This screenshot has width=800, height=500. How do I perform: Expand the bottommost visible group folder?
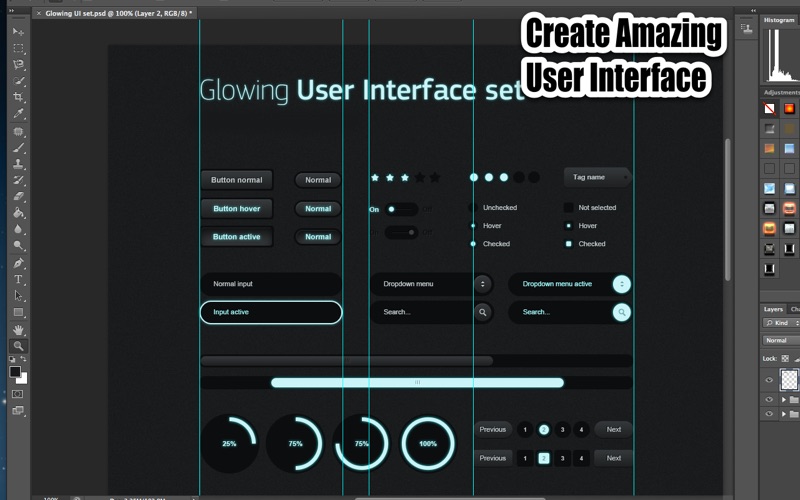click(x=784, y=414)
